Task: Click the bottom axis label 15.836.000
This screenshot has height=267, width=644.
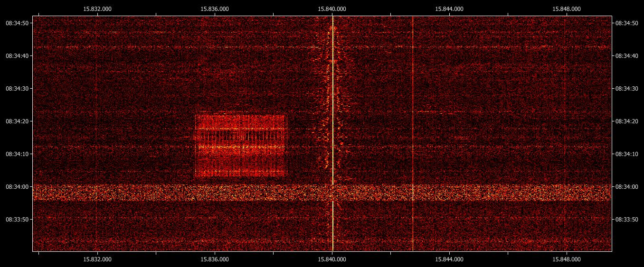Action: tap(215, 259)
